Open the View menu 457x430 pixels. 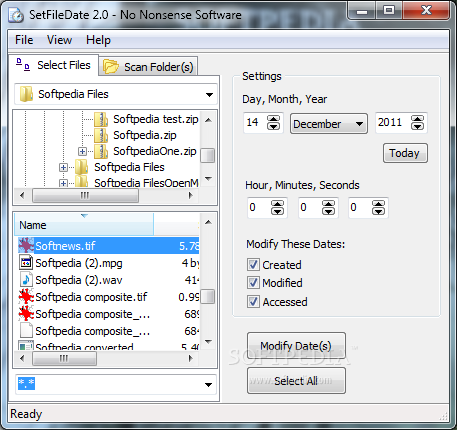pyautogui.click(x=59, y=40)
